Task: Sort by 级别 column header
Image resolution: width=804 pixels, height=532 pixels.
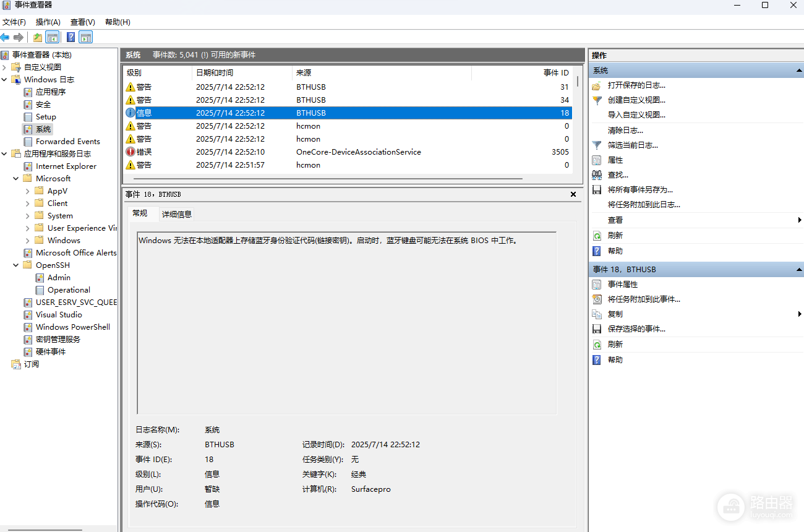Action: coord(157,73)
